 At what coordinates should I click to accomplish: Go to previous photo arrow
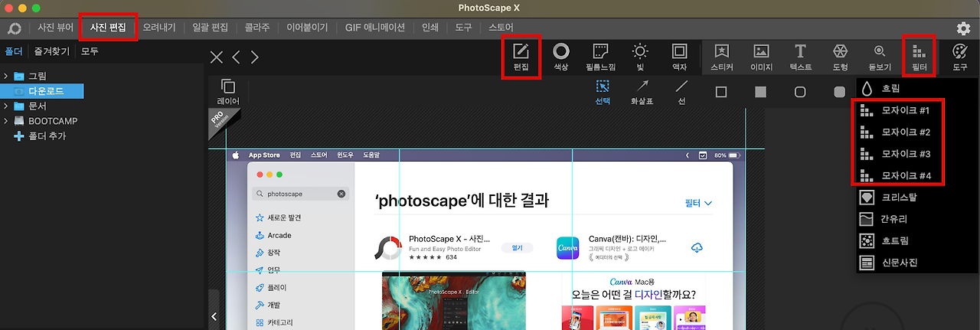(237, 57)
